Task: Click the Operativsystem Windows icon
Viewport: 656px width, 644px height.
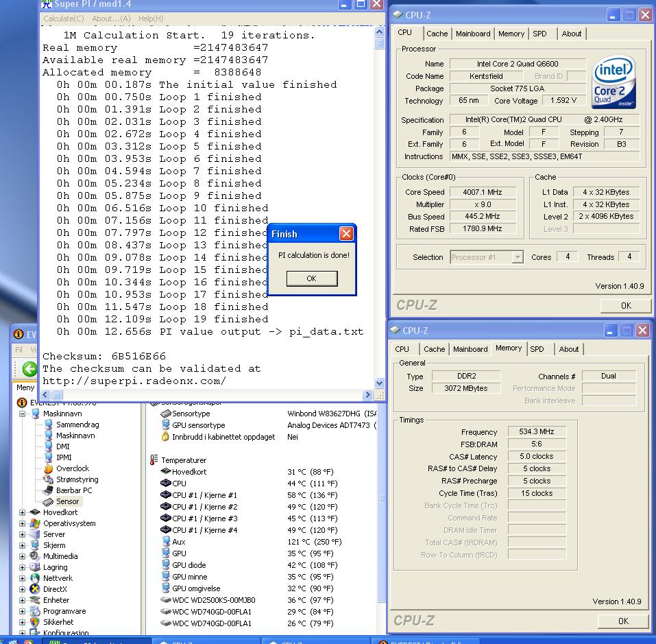Action: tap(35, 523)
